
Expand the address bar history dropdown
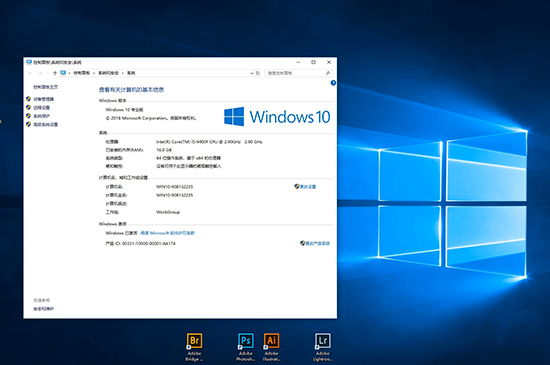pyautogui.click(x=251, y=73)
